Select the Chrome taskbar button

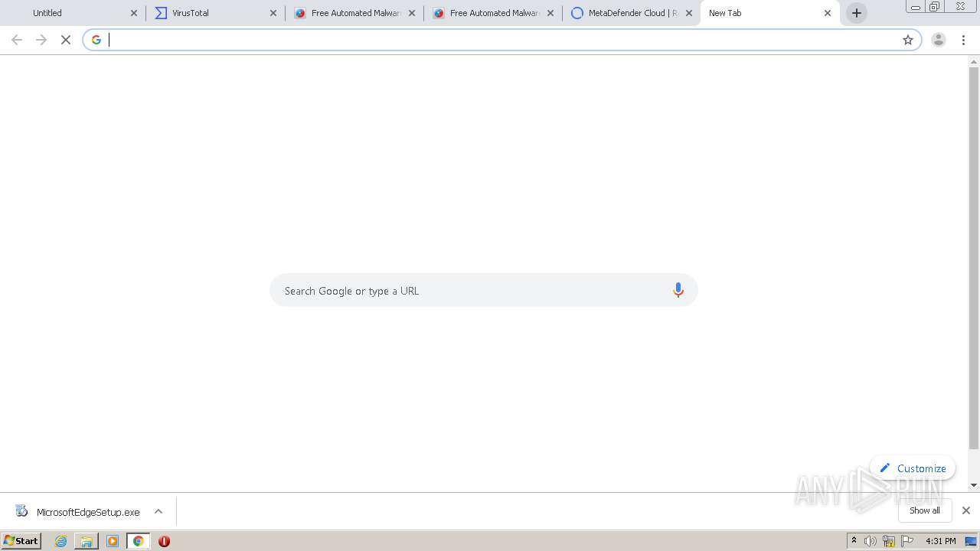point(138,541)
